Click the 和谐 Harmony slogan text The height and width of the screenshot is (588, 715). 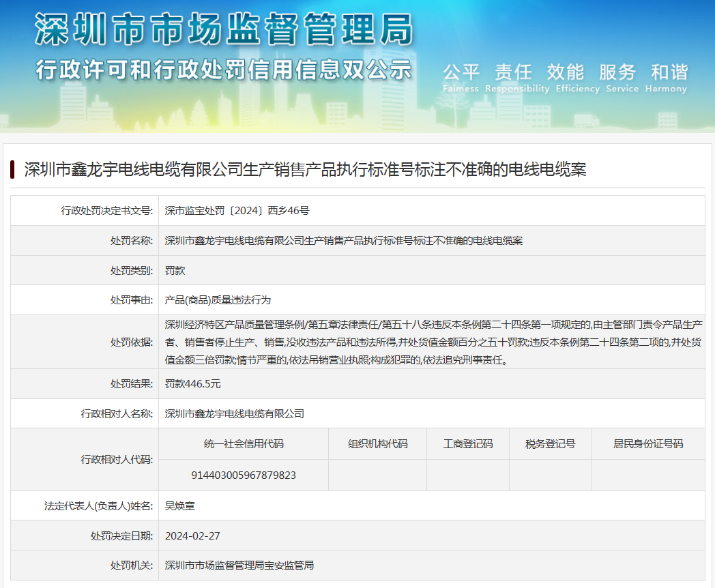pos(666,78)
